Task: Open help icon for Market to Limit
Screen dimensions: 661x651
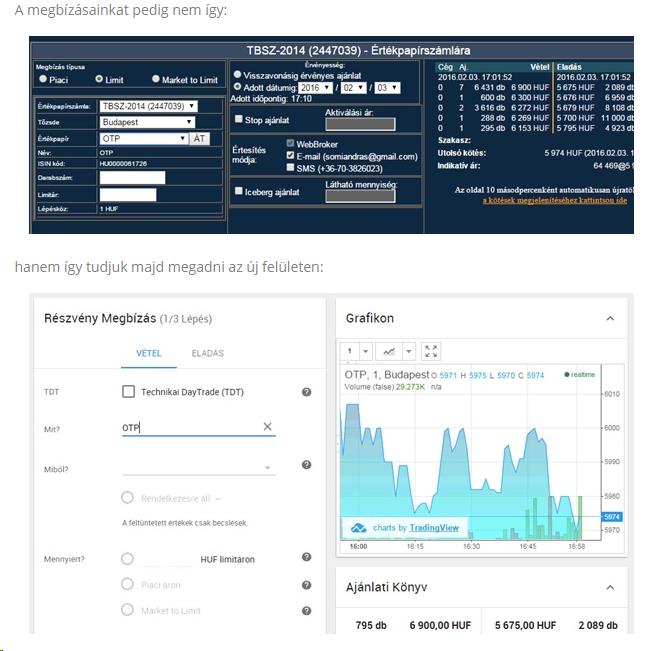Action: click(x=306, y=611)
